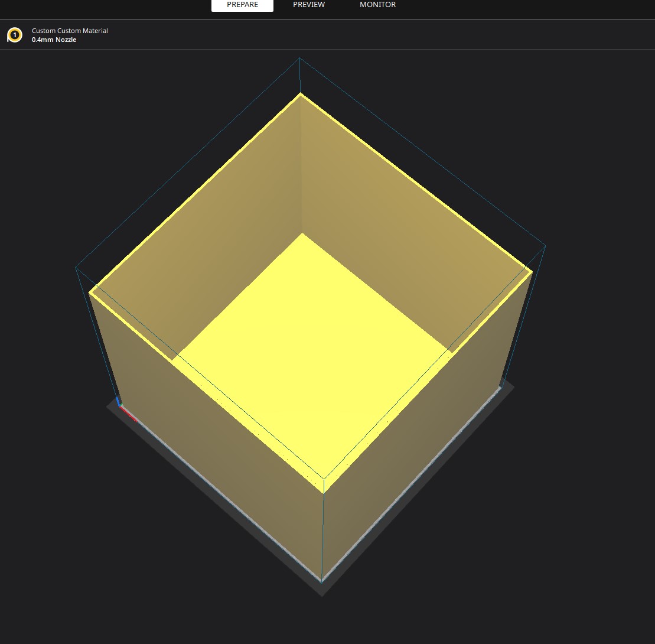Click the extruder 1 icon
Screen dimensions: 655x644
[15, 35]
